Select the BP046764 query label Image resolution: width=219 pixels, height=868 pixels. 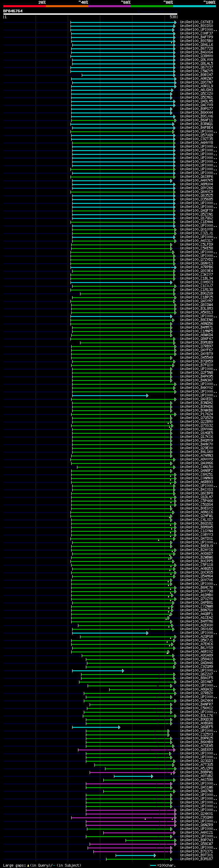coord(13,11)
